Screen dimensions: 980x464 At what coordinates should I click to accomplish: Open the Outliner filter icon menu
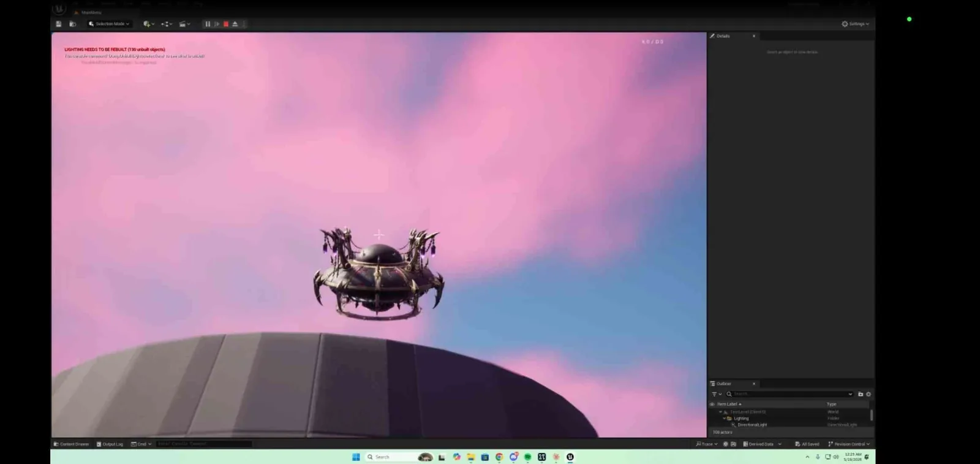coord(716,394)
